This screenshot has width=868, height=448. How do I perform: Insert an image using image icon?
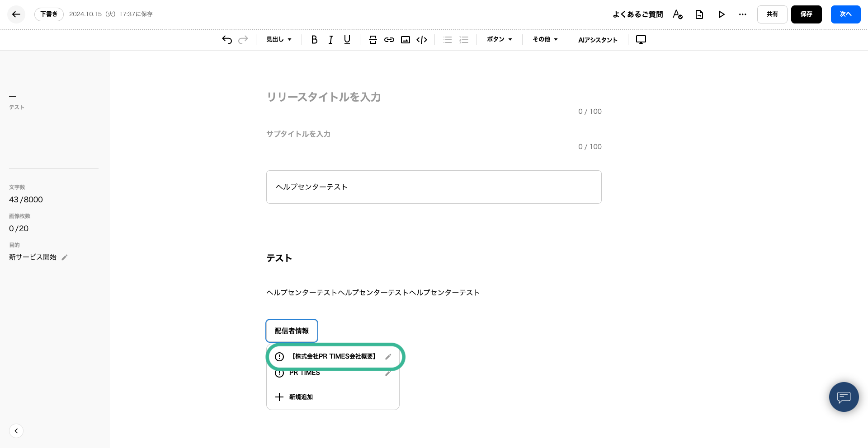pos(406,40)
